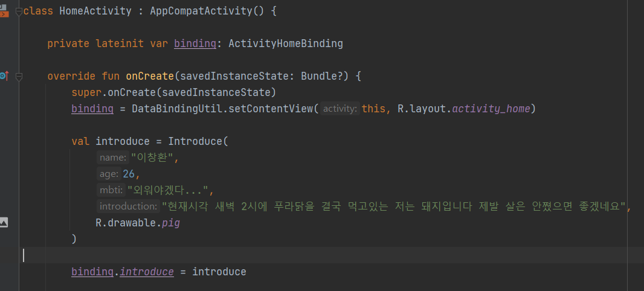
Task: Click 'binding' on the DataBindingUtil assignment line
Action: (x=92, y=109)
